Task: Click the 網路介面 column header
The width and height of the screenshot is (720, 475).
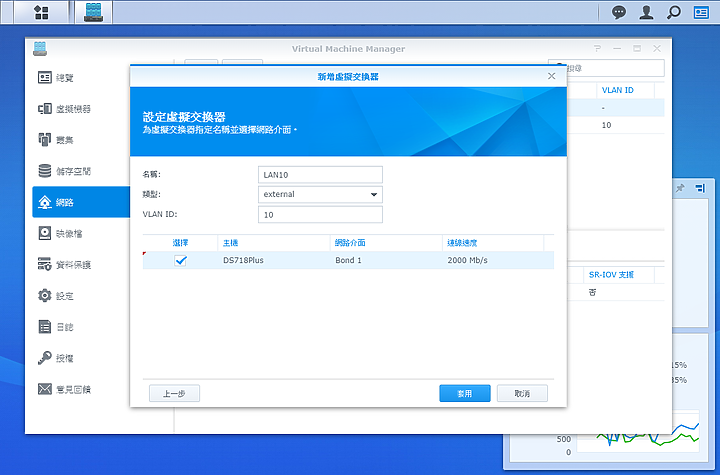Action: (x=386, y=243)
